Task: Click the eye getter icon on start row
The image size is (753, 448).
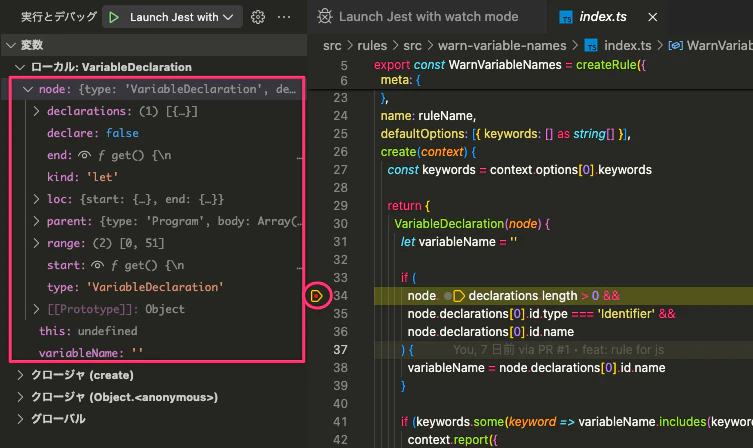Action: (97, 265)
